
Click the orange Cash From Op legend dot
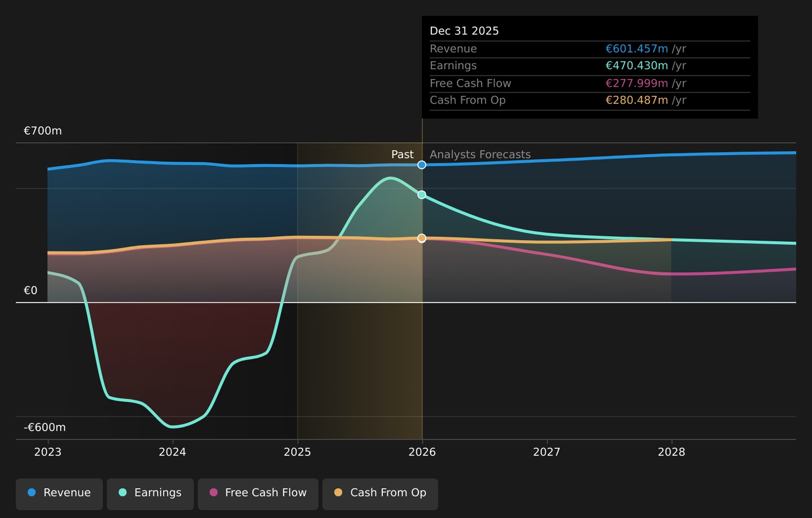[338, 493]
